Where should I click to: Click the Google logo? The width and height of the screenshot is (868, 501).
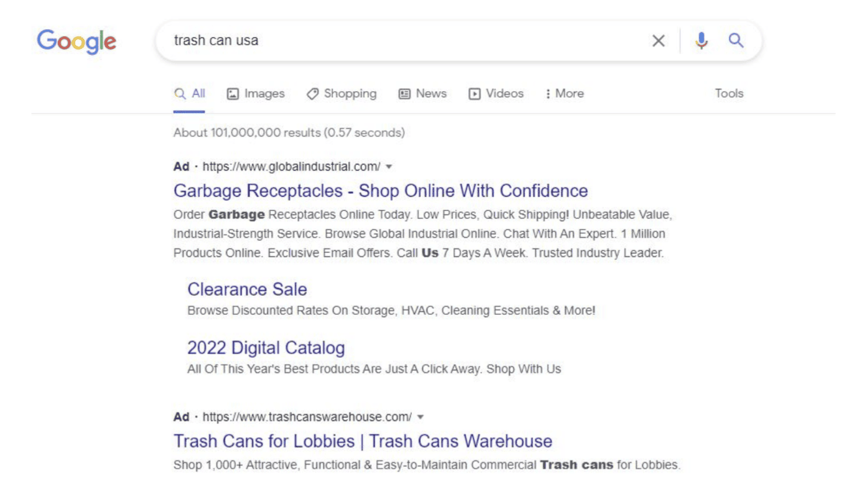[x=76, y=41]
